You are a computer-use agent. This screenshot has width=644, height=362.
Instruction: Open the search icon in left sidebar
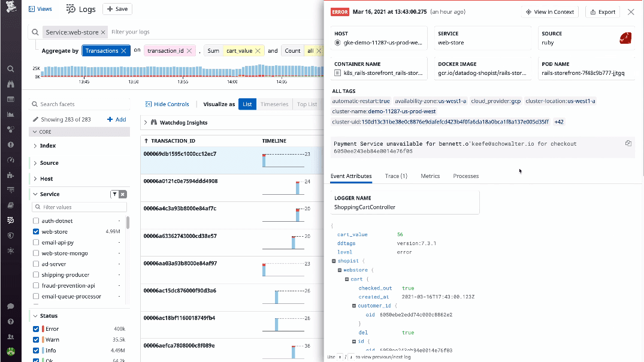11,68
